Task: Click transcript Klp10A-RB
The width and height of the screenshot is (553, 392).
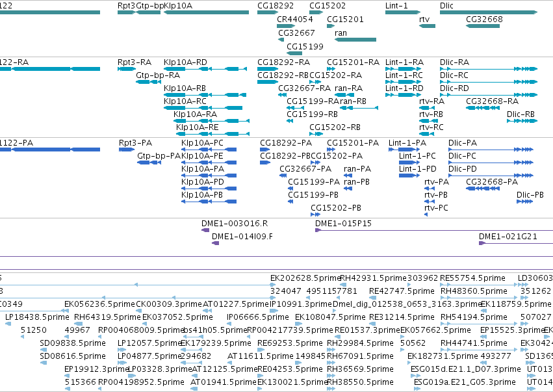Action: point(205,95)
